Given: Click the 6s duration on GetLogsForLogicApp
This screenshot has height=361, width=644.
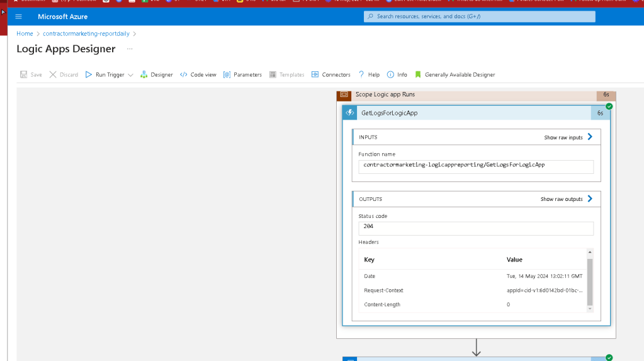Looking at the screenshot, I should 600,113.
